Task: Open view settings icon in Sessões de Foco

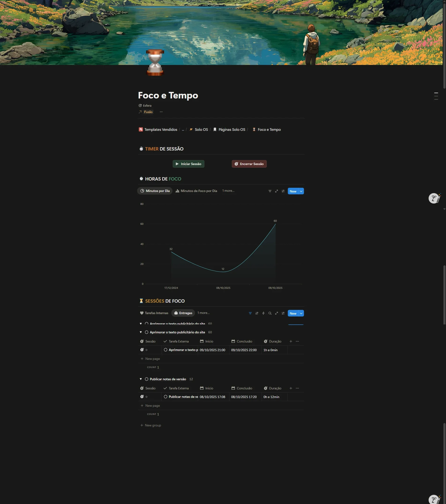Action: click(283, 313)
